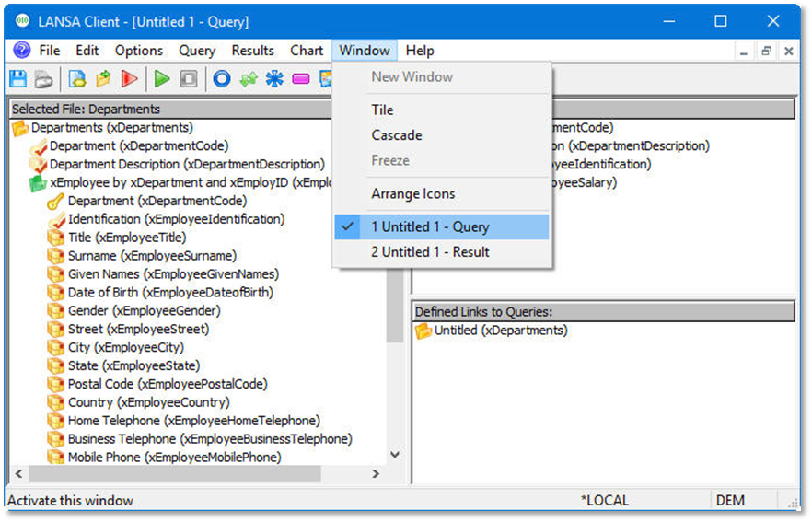This screenshot has height=522, width=812.
Task: Select State (xEmployeeState) field
Action: [x=134, y=366]
